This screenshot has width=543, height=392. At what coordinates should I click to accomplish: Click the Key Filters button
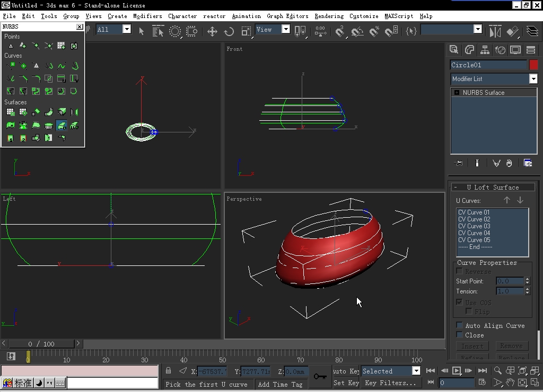390,382
